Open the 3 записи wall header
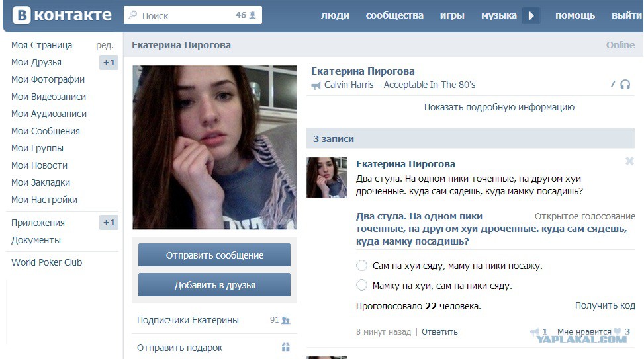 point(471,139)
